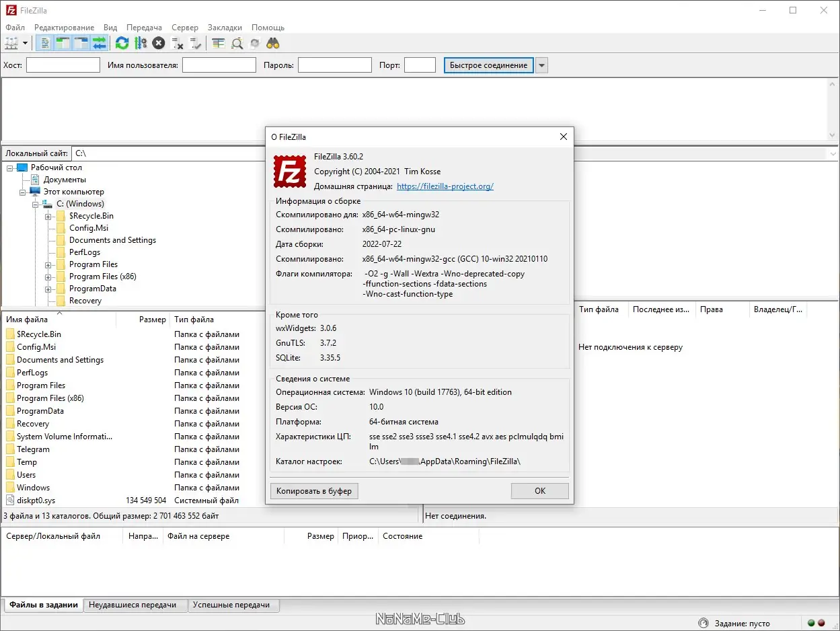Image resolution: width=840 pixels, height=631 pixels.
Task: Open the Сервер menu
Action: click(185, 28)
